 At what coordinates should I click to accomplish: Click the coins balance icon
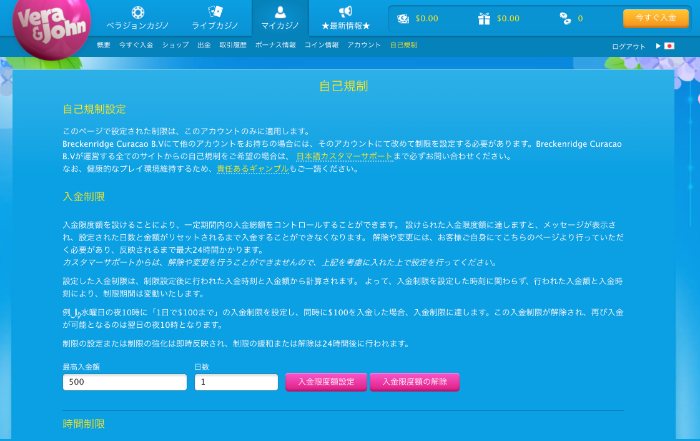tap(565, 18)
